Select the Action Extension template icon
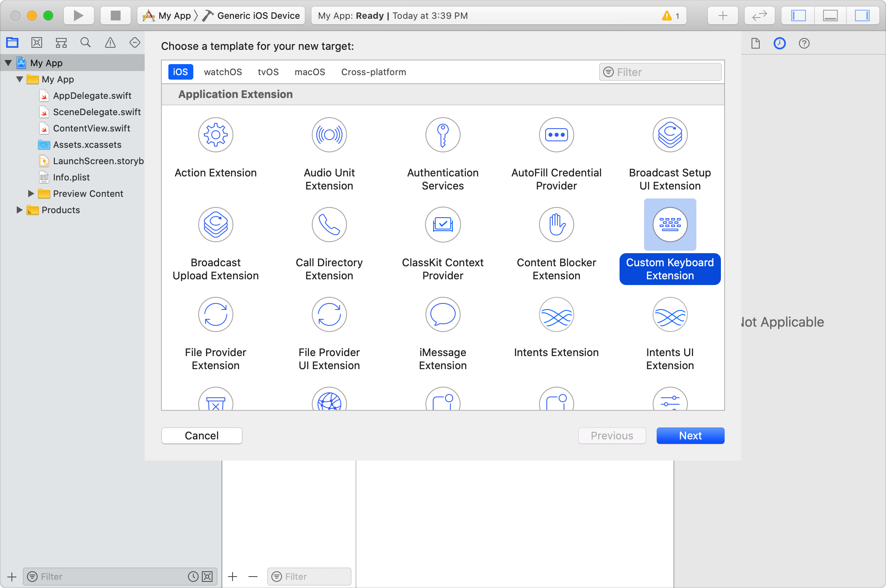The image size is (886, 588). (x=215, y=135)
